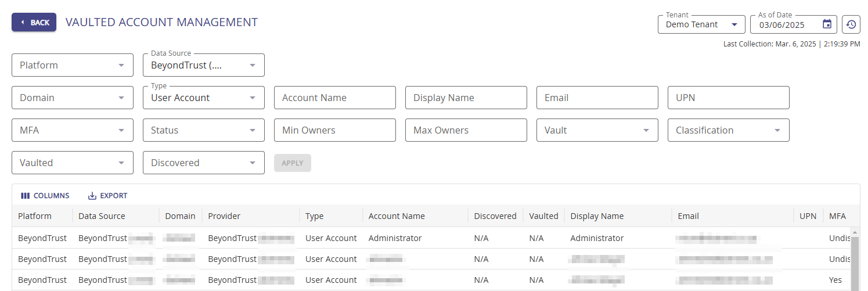The image size is (868, 291).
Task: Sort by the Account Name column header
Action: click(x=397, y=216)
